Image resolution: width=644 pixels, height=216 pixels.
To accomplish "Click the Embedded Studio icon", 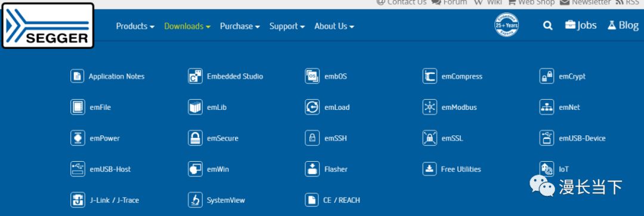I will point(195,76).
